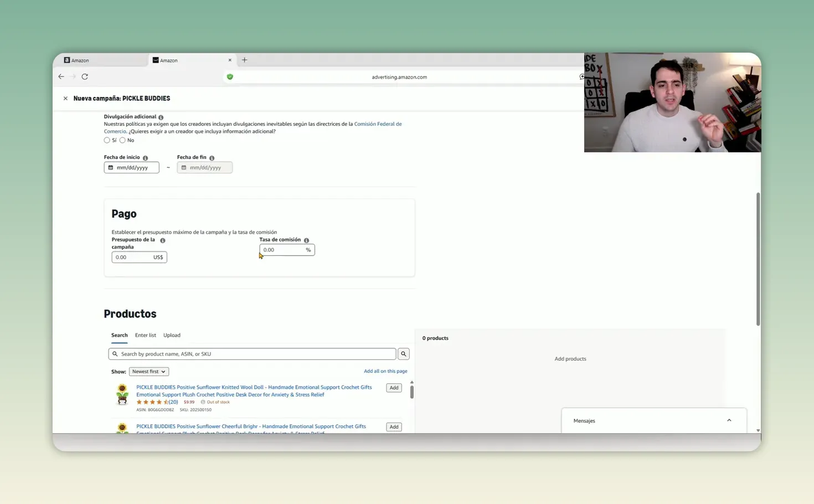Open Comisión Federal de Comercio link
This screenshot has height=504, width=814.
click(x=378, y=124)
